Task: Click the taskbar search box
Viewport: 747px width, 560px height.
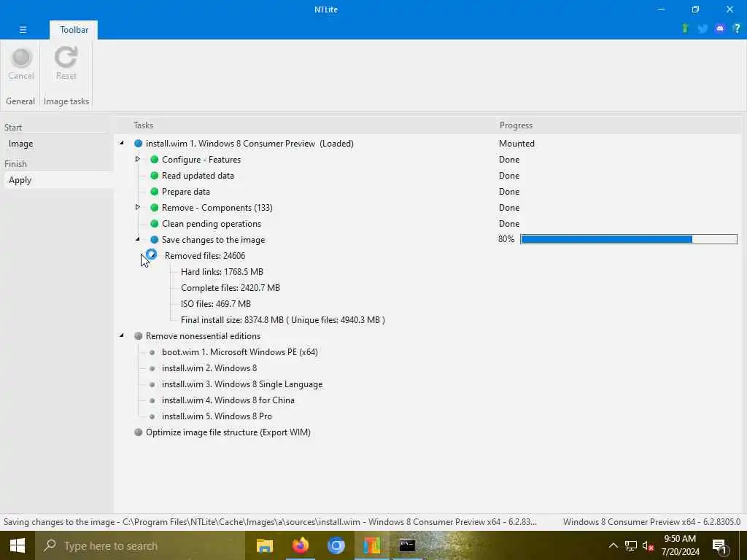Action: click(141, 545)
